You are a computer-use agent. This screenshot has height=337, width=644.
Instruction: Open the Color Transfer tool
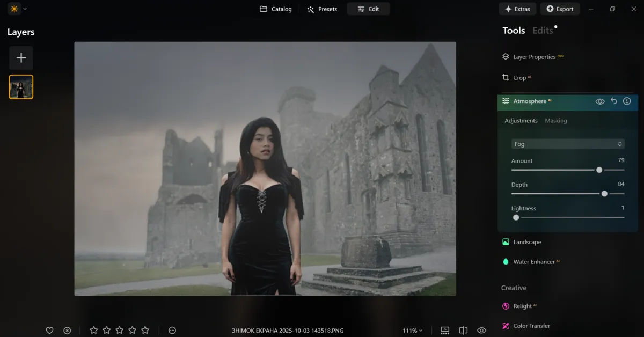530,326
